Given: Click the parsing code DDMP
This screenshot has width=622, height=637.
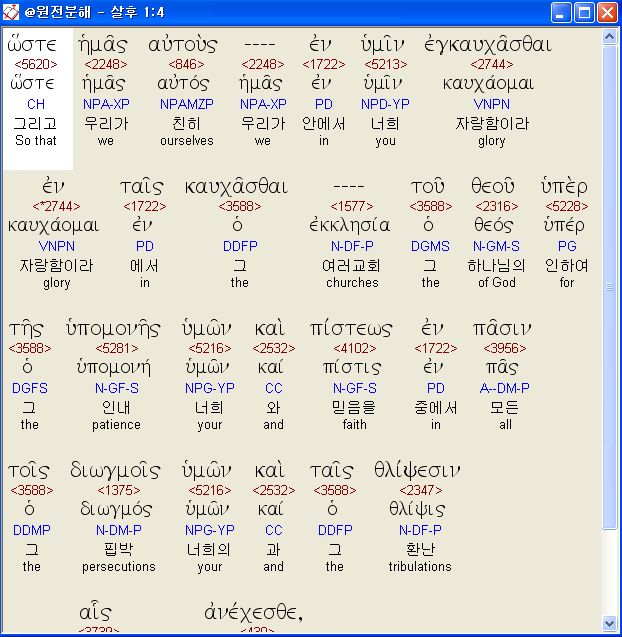Looking at the screenshot, I should (x=32, y=530).
